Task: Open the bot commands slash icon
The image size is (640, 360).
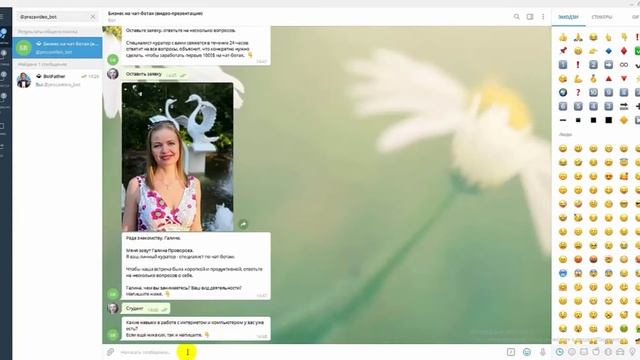Action: tap(511, 352)
